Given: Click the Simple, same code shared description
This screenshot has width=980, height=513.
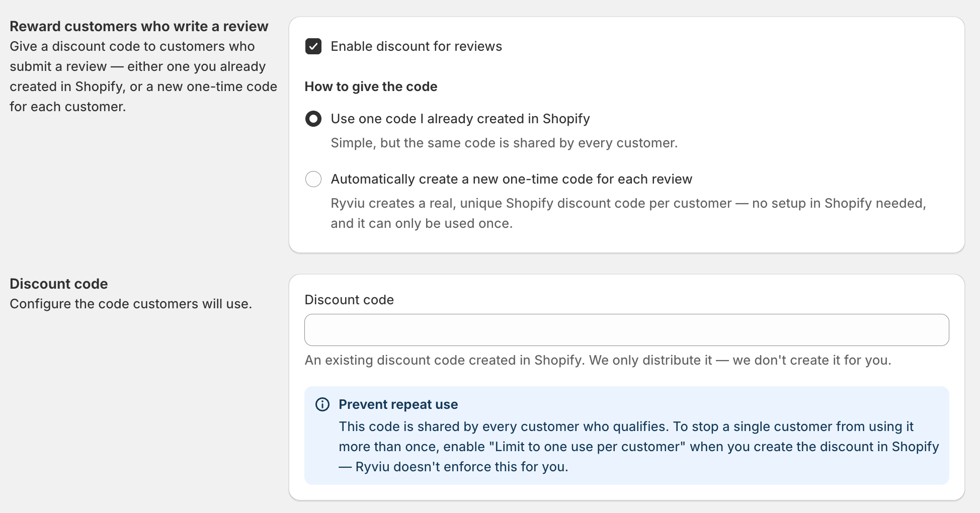Looking at the screenshot, I should pyautogui.click(x=504, y=143).
